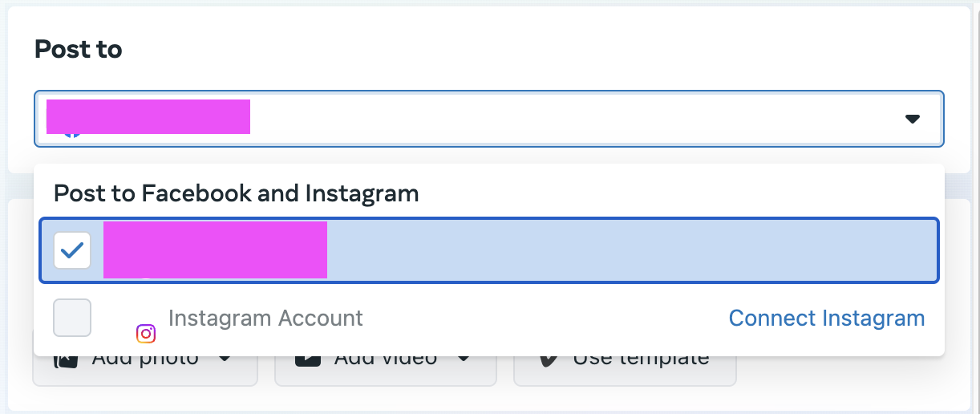Collapse the Post to dropdown caret

(912, 119)
